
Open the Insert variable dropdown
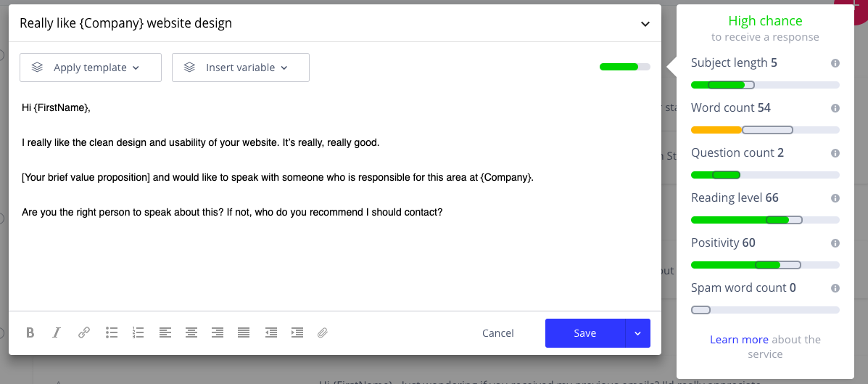point(240,68)
